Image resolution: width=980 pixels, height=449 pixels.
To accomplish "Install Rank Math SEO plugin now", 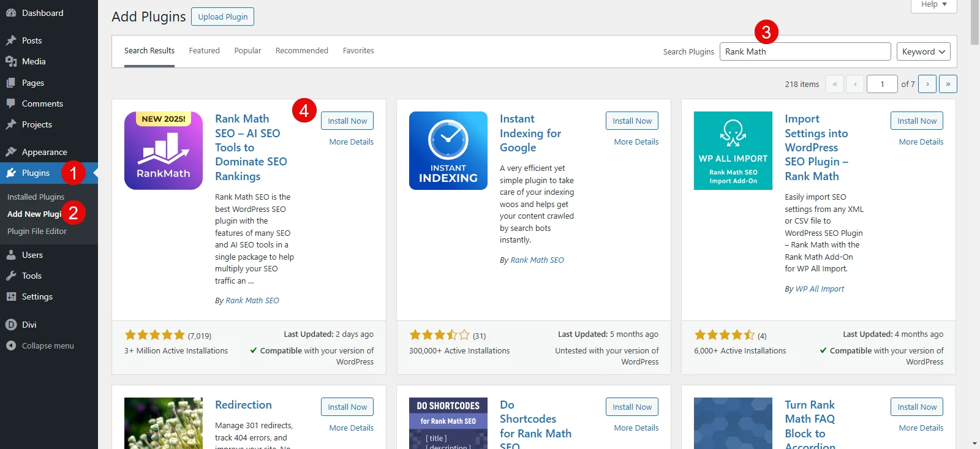I will pyautogui.click(x=347, y=121).
